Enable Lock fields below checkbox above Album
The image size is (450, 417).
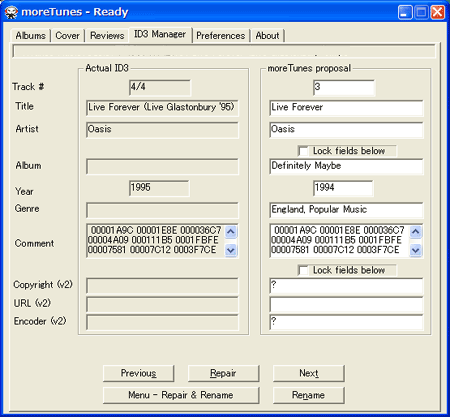click(x=303, y=151)
